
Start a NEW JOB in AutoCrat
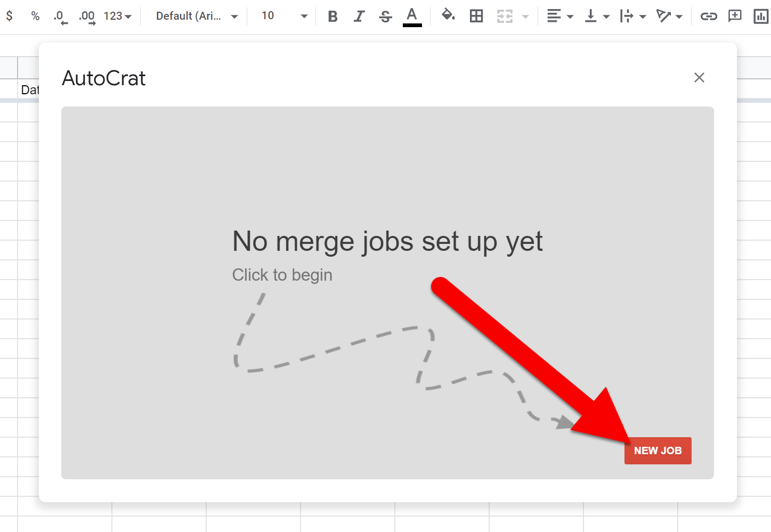point(658,451)
